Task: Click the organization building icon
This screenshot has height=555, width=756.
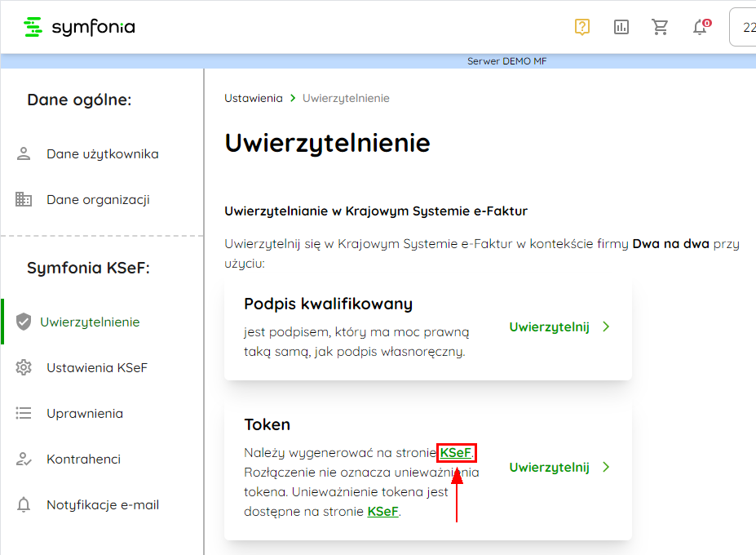Action: (24, 200)
